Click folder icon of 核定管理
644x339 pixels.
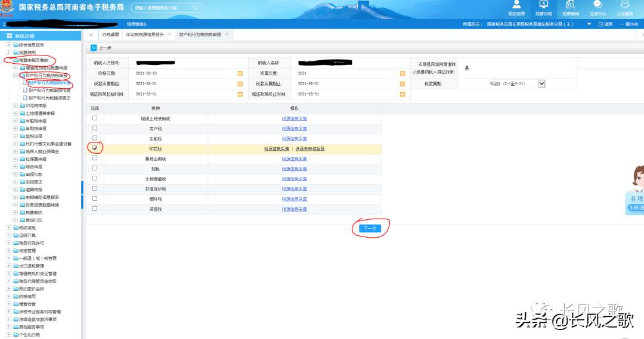(16, 251)
